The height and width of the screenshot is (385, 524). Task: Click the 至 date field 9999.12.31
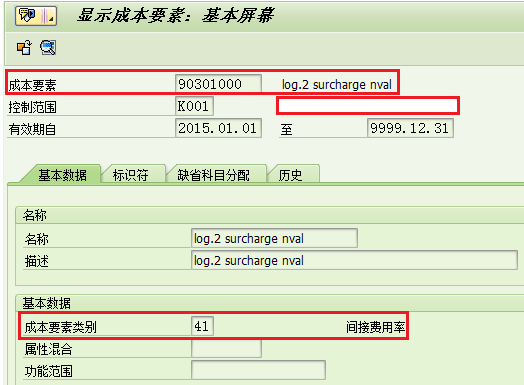(410, 128)
